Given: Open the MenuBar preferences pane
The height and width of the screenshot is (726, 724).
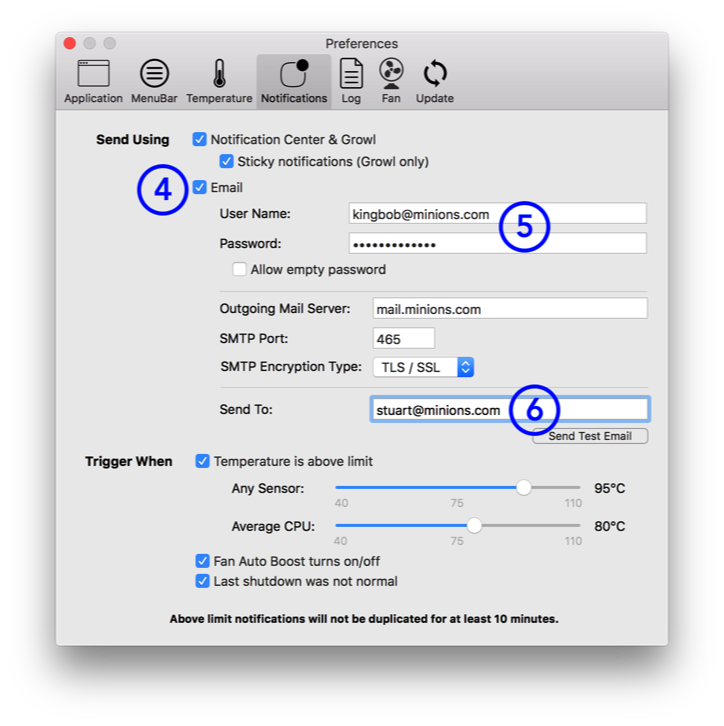Looking at the screenshot, I should click(154, 81).
